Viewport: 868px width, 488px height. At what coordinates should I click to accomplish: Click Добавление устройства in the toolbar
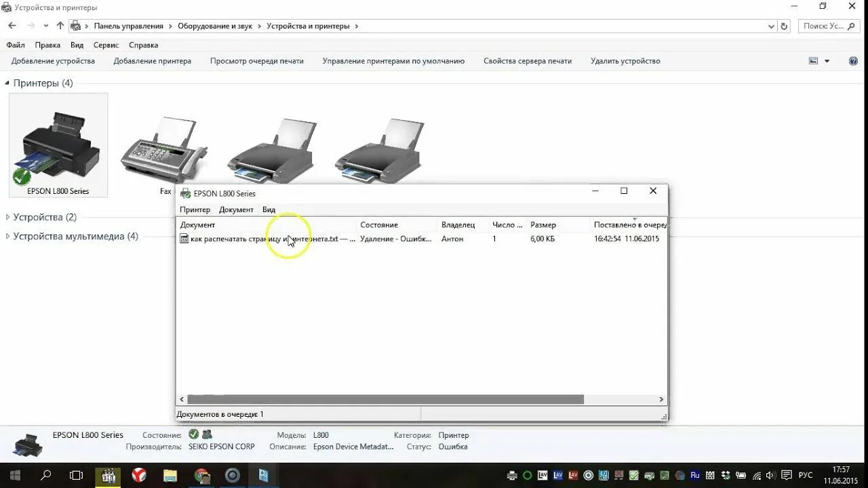pyautogui.click(x=53, y=61)
